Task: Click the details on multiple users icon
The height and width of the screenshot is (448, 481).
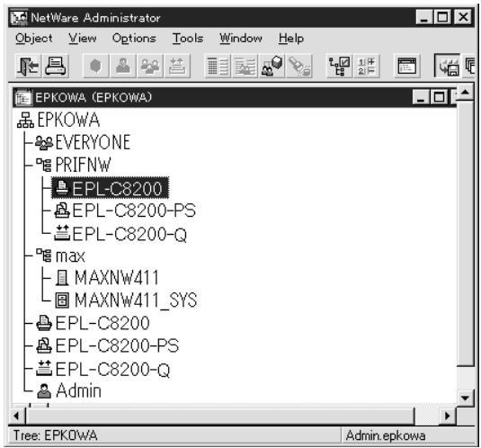Action: (245, 66)
